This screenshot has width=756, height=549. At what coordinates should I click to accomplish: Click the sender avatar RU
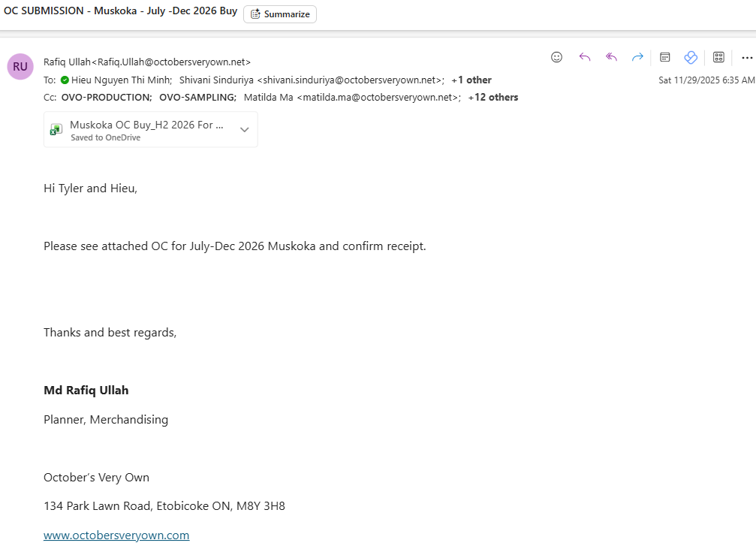point(20,66)
